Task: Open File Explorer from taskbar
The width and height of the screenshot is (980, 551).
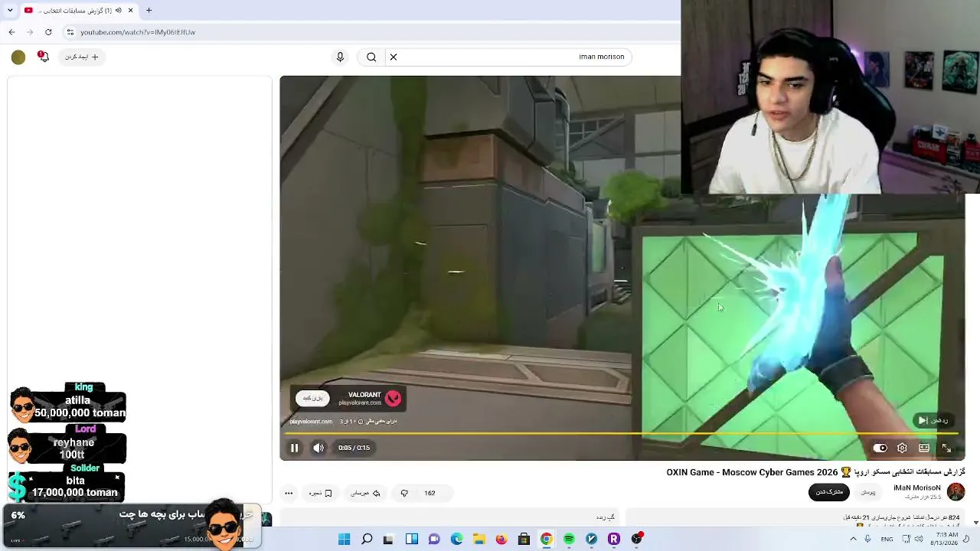Action: pyautogui.click(x=479, y=540)
